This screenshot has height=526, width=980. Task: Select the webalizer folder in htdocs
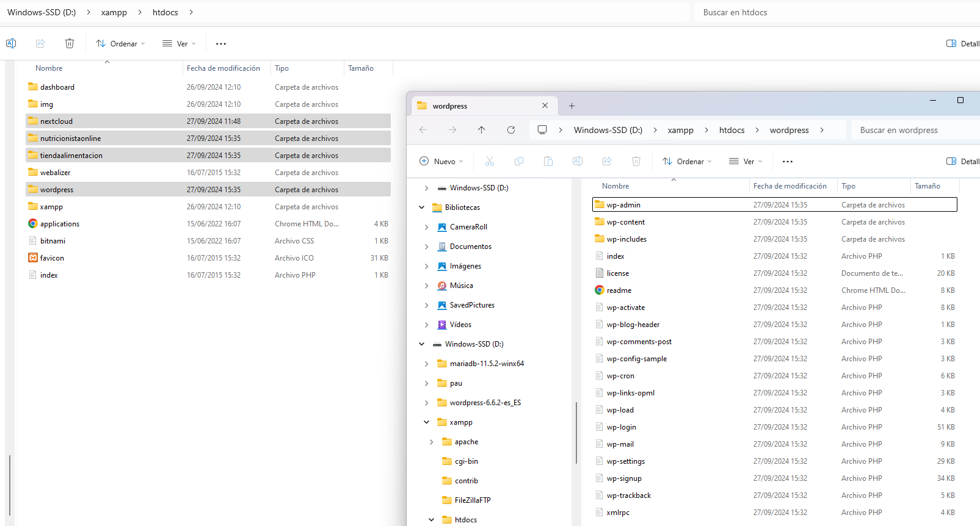[55, 173]
